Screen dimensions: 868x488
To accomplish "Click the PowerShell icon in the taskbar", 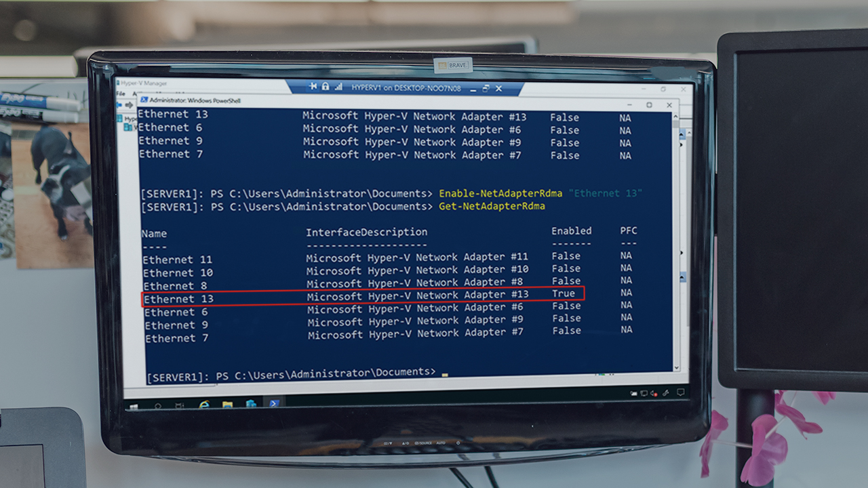I will 275,404.
